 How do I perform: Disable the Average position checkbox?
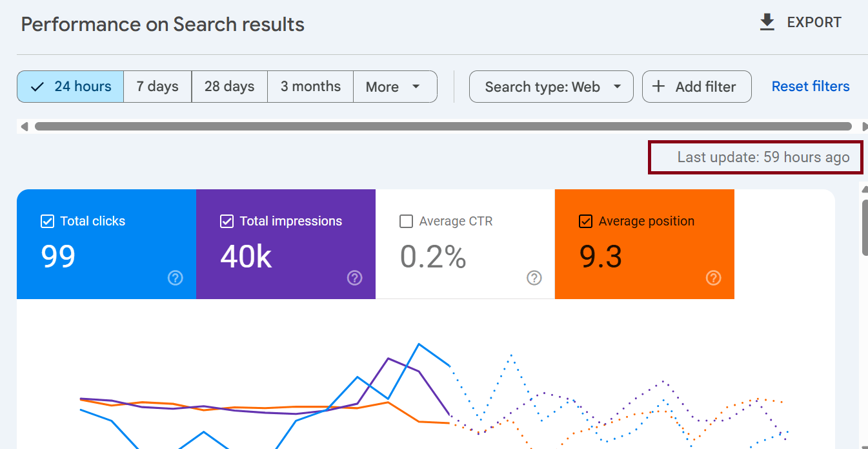(585, 221)
